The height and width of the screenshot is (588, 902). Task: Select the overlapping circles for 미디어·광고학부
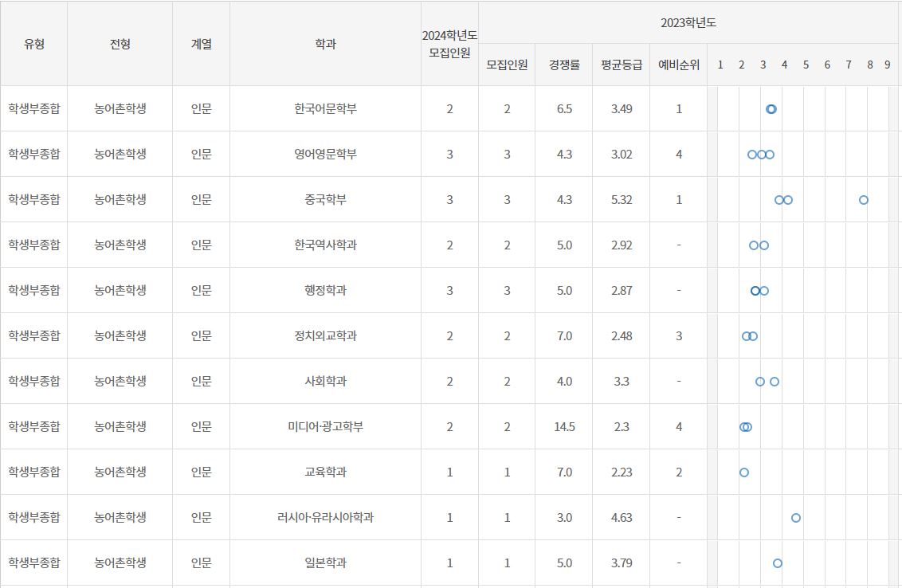pyautogui.click(x=744, y=427)
